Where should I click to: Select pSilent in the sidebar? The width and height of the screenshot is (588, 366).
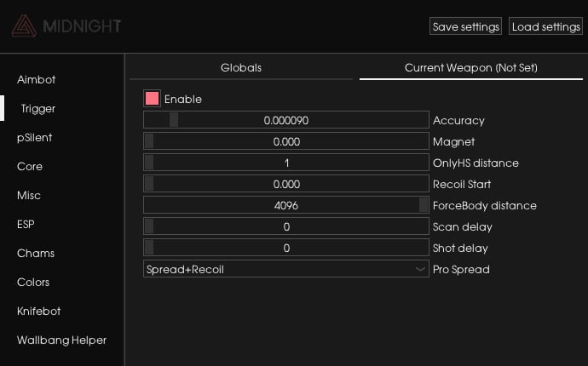(x=34, y=138)
